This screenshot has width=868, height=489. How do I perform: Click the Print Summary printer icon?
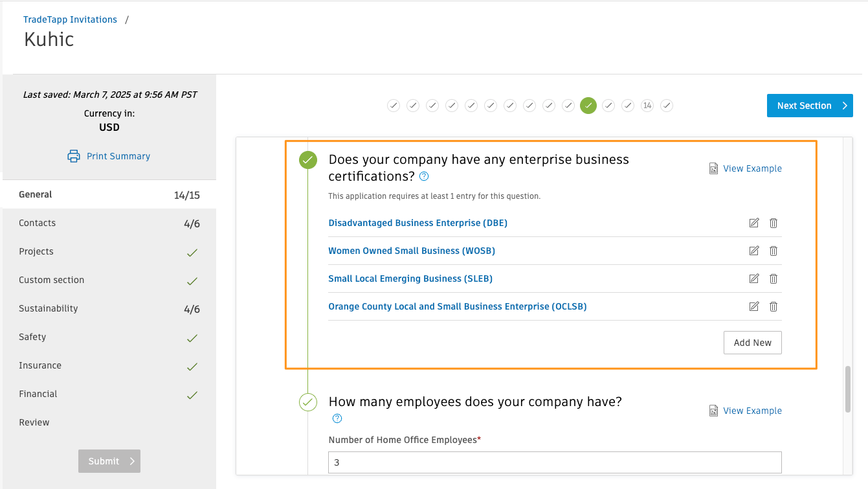click(x=74, y=156)
